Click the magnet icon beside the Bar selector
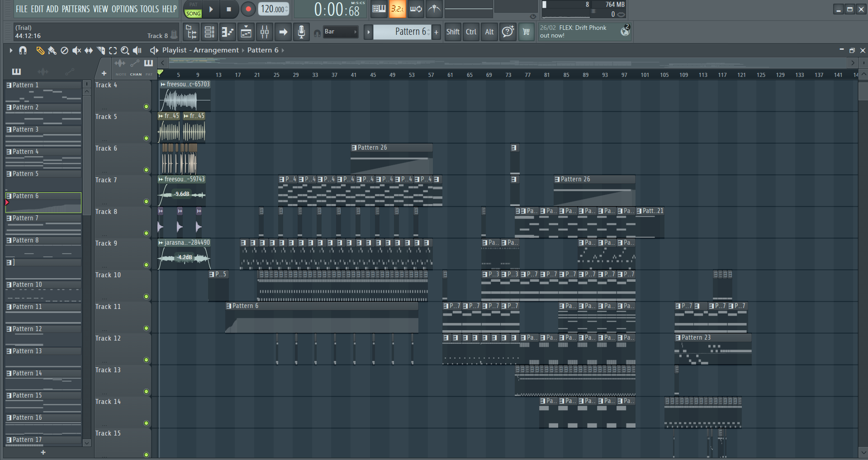This screenshot has height=460, width=868. click(317, 33)
